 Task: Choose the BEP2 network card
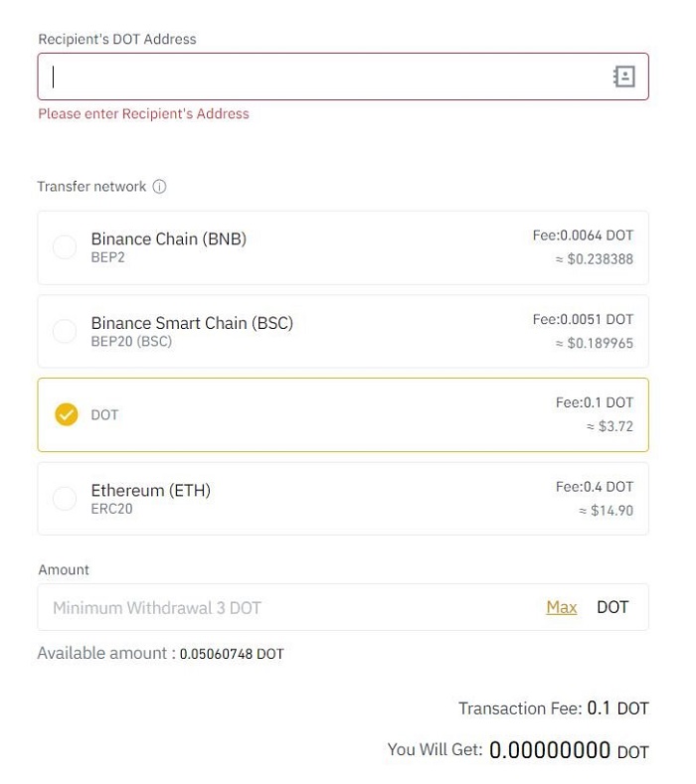343,247
